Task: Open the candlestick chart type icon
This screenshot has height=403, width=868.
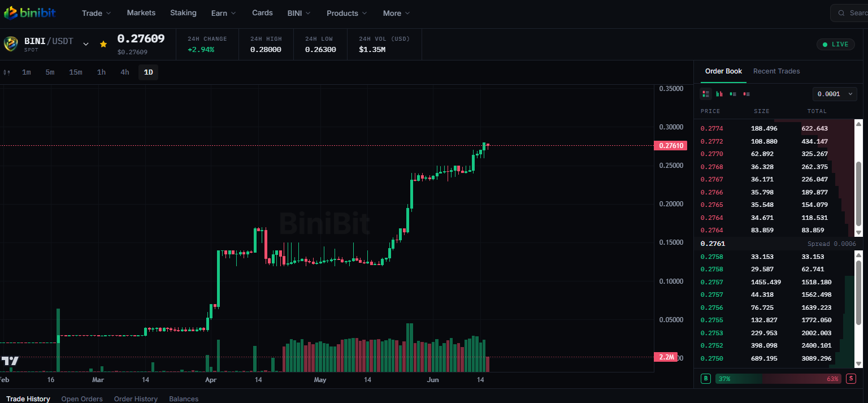Action: (x=7, y=72)
